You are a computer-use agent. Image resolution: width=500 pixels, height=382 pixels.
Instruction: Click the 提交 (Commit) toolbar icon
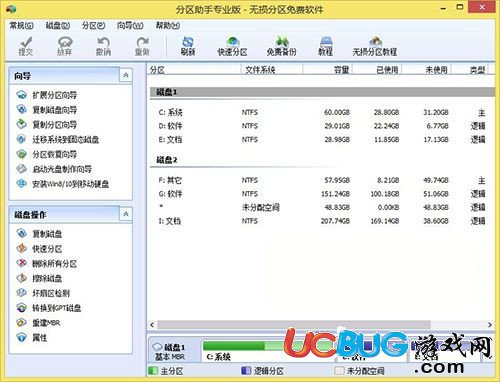tap(26, 46)
